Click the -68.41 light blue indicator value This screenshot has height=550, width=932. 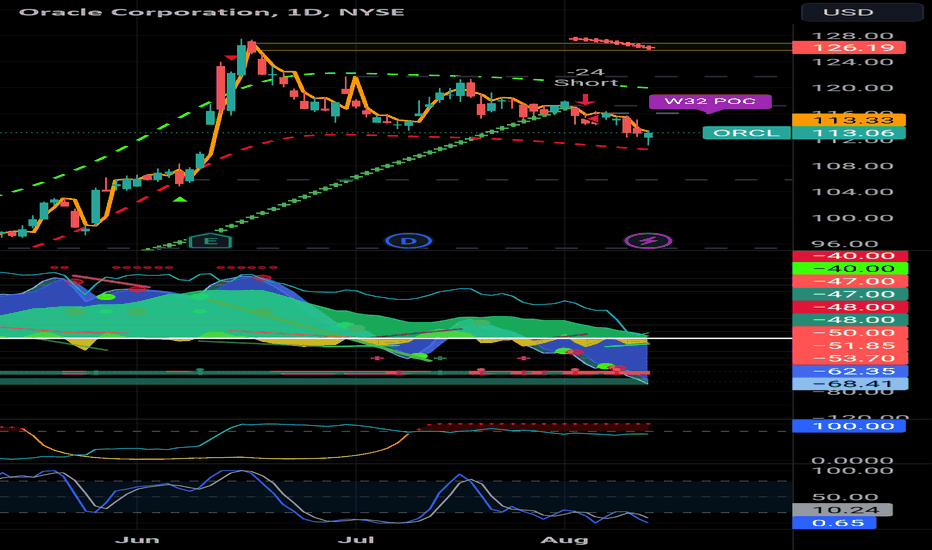851,384
